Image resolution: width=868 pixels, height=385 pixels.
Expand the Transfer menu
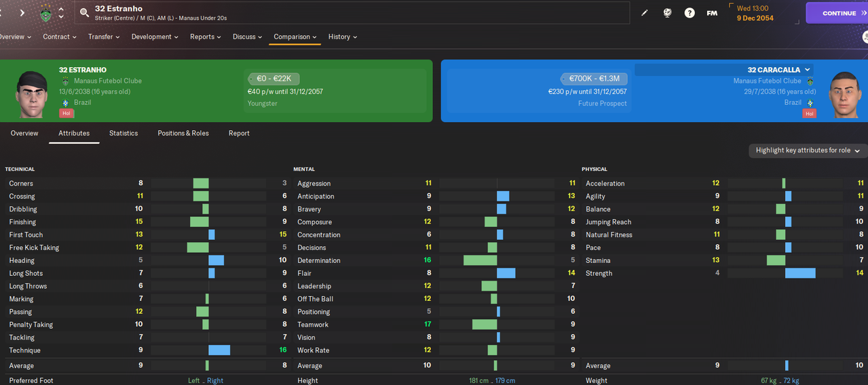pos(104,37)
